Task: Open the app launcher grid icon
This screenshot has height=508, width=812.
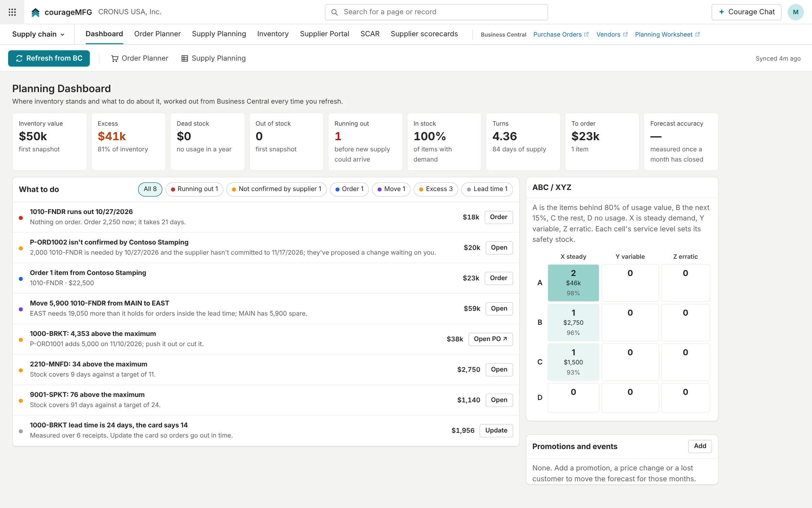Action: [12, 12]
